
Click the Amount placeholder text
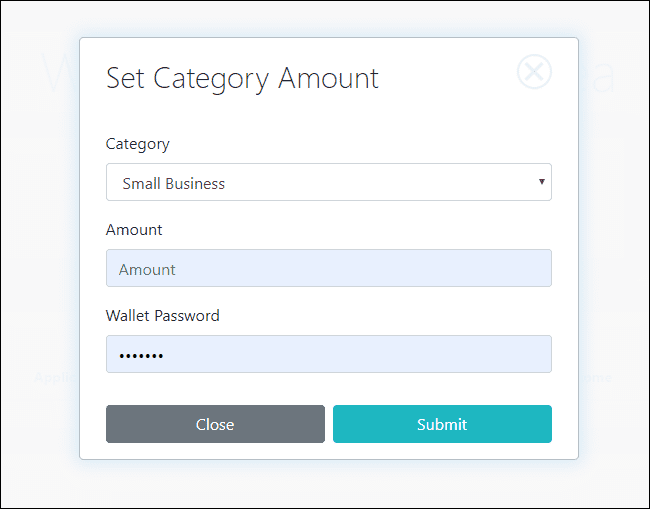click(147, 270)
